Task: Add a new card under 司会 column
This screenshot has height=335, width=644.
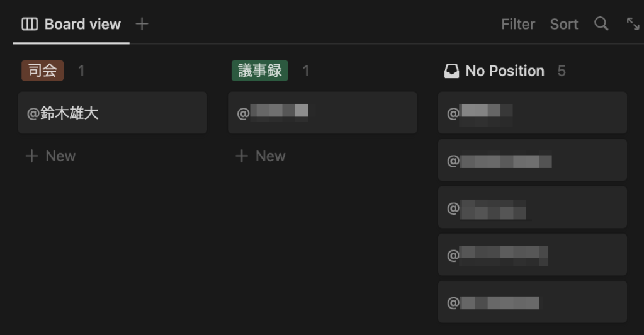Action: 50,156
